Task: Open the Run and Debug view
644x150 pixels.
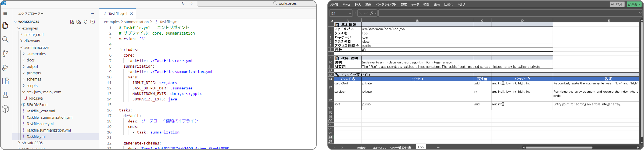Action: tap(5, 67)
